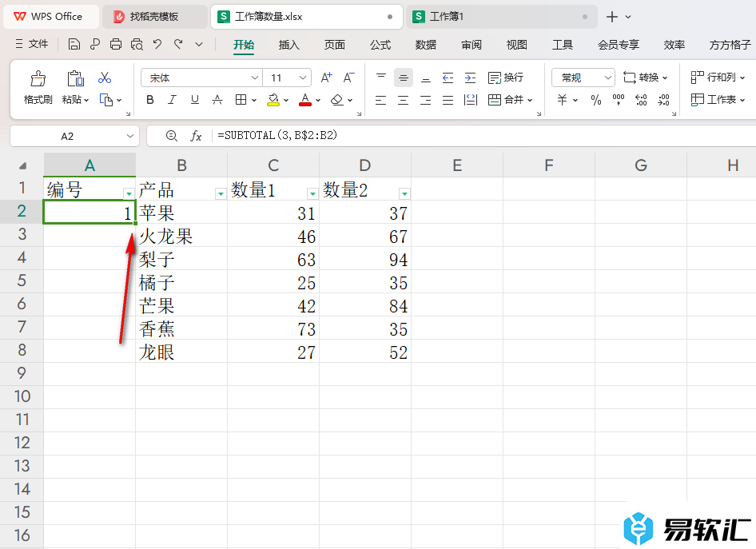Click the zoom magnifier in formula bar
The image size is (756, 549).
coord(171,136)
